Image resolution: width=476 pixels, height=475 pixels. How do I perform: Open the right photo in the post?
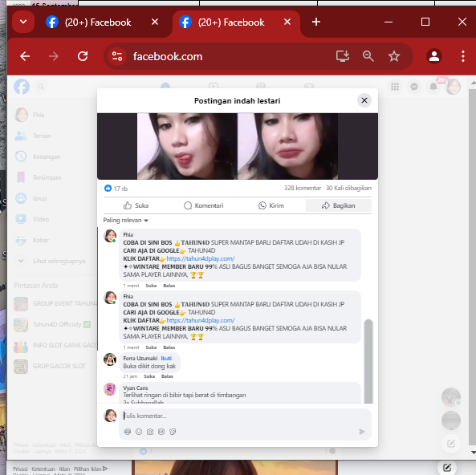288,146
